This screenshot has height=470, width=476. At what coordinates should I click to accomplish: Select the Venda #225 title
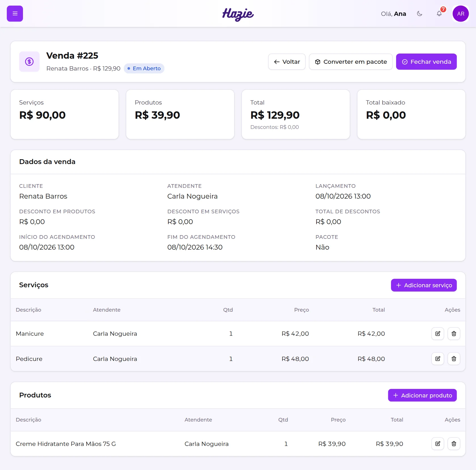pos(72,56)
